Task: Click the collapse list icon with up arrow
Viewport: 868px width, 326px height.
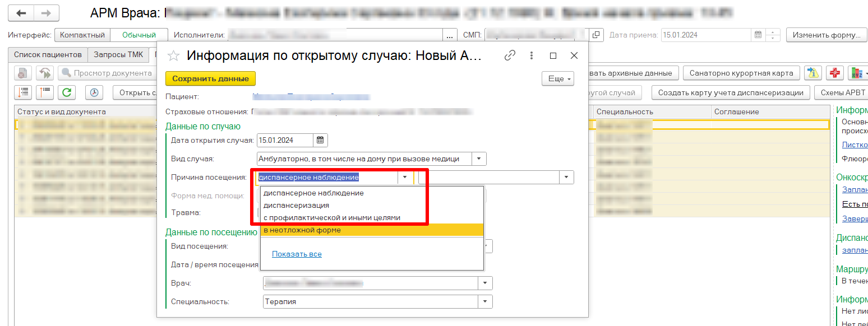Action: (x=45, y=92)
